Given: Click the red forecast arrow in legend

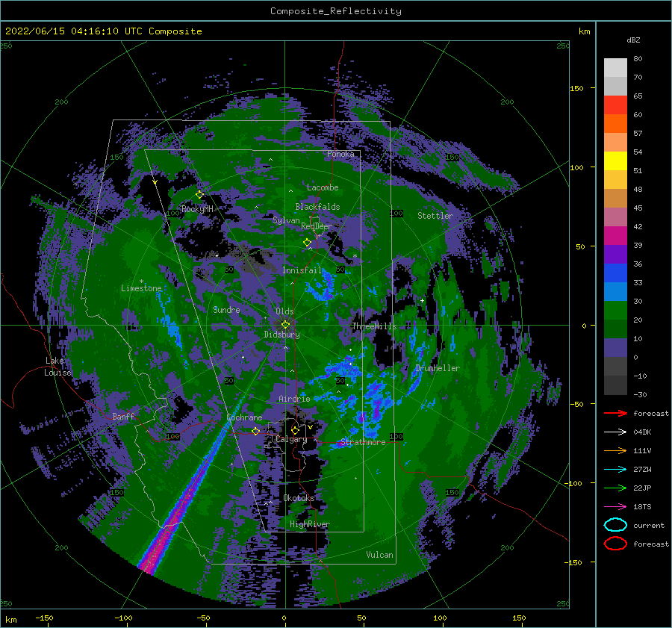Looking at the screenshot, I should tap(615, 413).
